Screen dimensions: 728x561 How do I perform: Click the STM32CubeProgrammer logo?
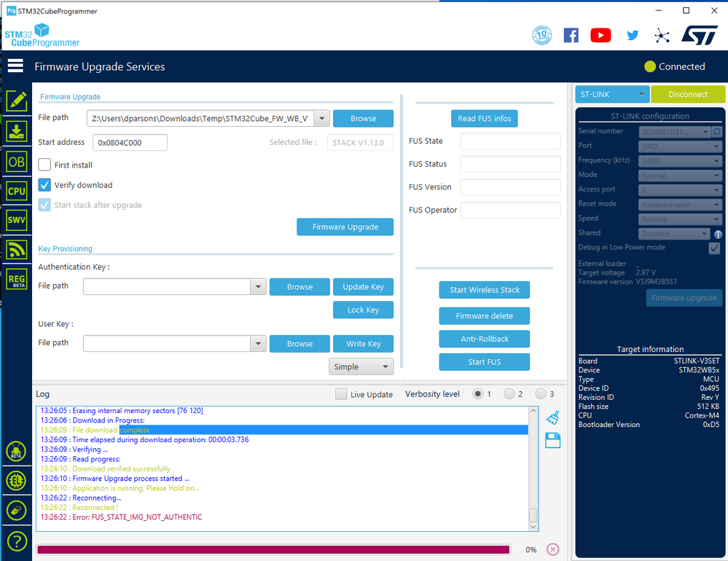pos(42,36)
